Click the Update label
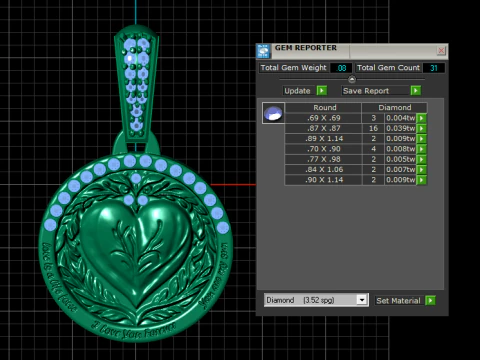Screen dimensions: 480x360 297,91
